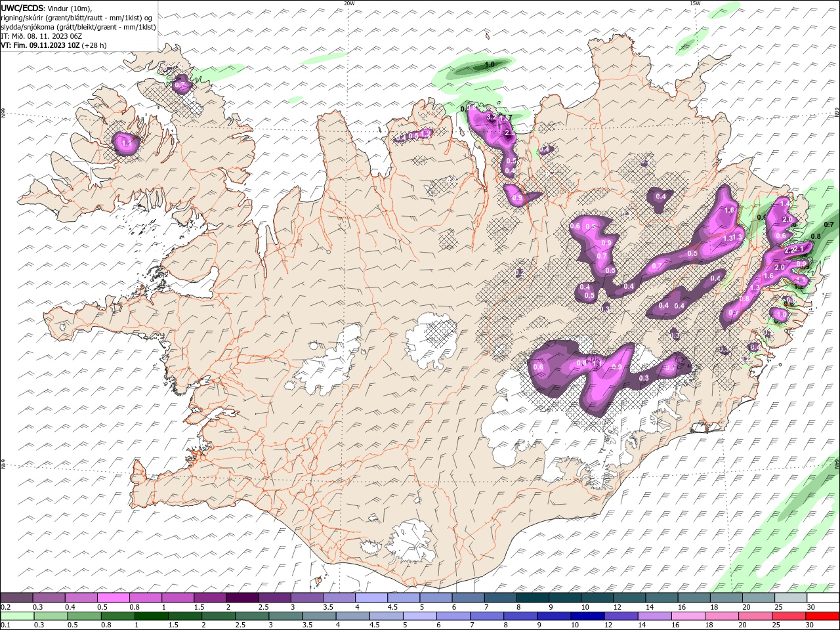
Task: Click the 'slydda/snjókoma (grátt/bleikt/grænt' description line
Action: click(79, 27)
